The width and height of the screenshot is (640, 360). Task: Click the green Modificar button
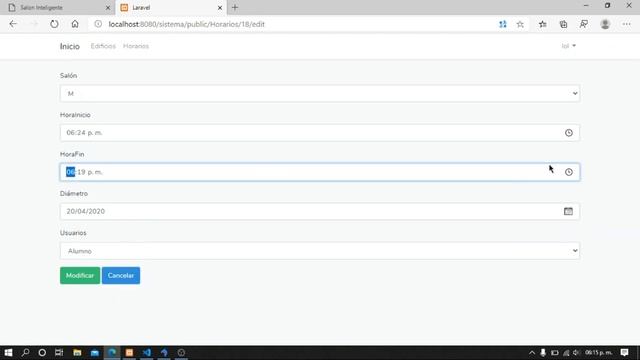(x=80, y=276)
